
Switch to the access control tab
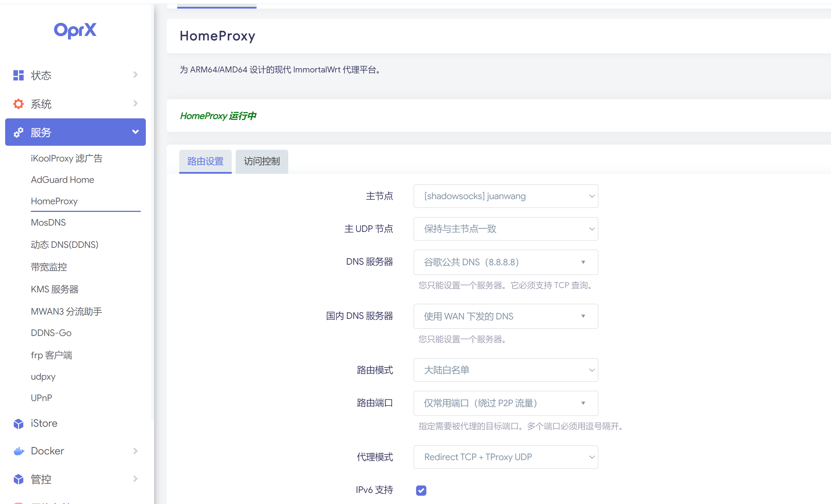tap(262, 161)
